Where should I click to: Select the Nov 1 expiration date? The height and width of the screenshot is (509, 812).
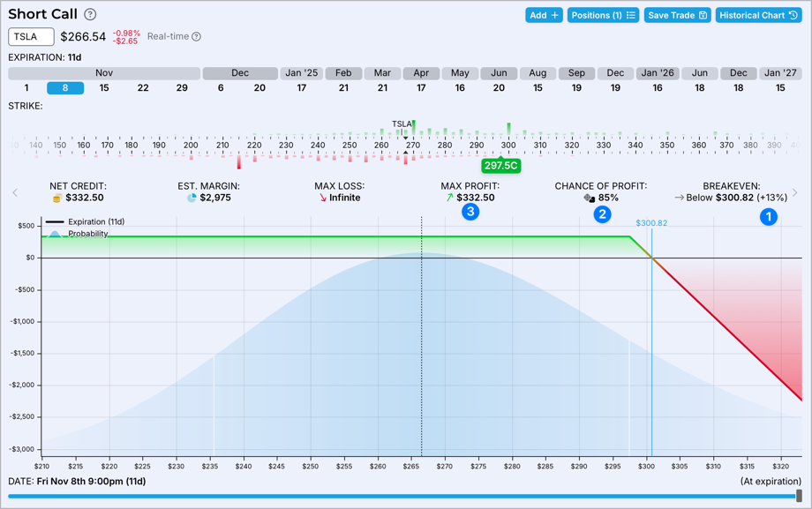point(26,88)
